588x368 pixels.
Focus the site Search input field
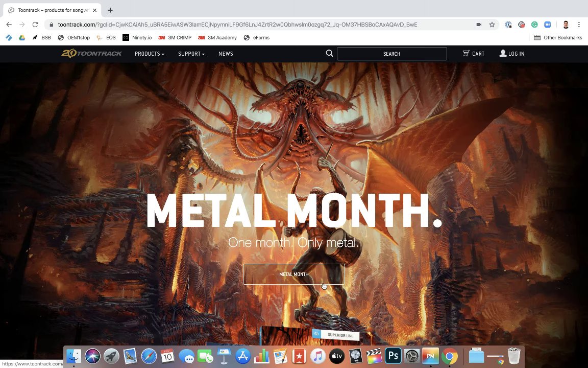click(392, 54)
